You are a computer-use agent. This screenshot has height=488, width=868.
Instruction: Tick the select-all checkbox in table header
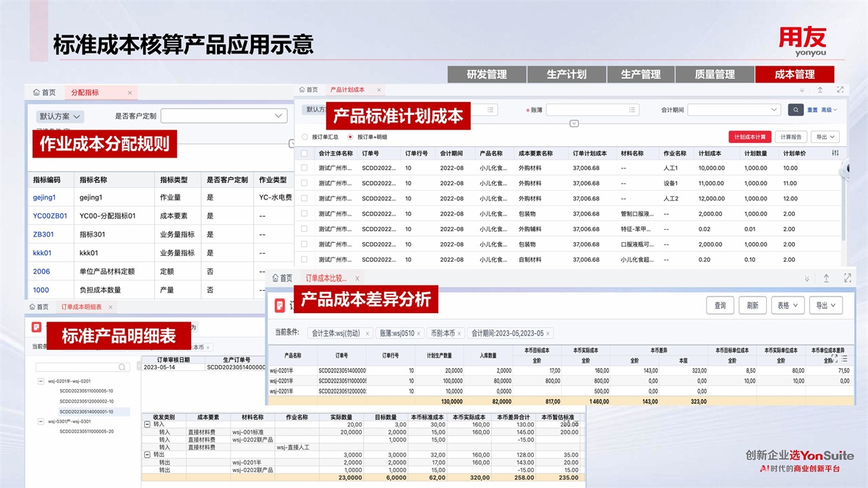point(304,153)
